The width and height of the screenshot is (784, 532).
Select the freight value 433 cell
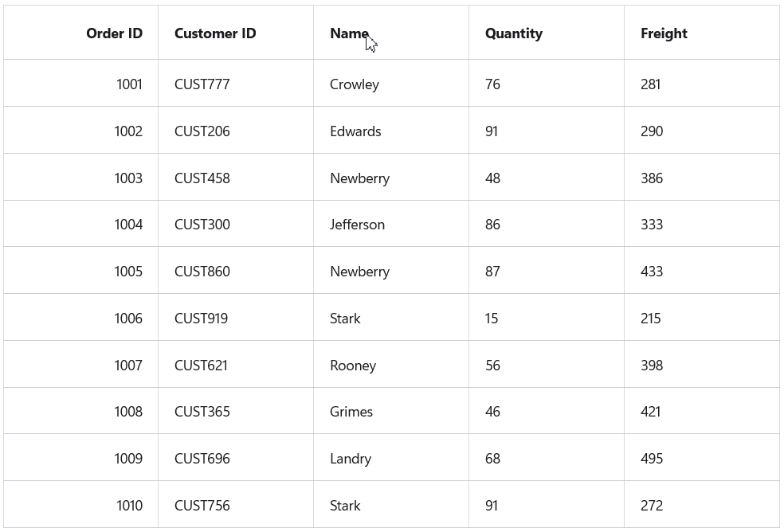point(652,271)
